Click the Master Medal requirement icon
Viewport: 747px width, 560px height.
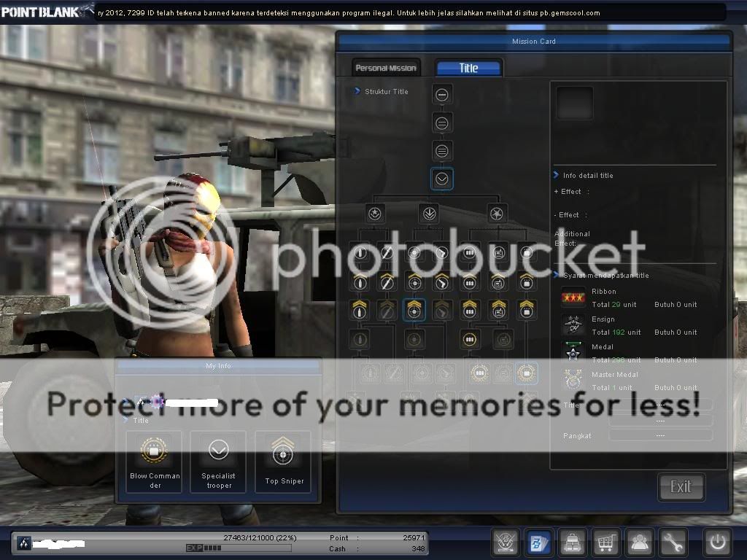click(573, 380)
